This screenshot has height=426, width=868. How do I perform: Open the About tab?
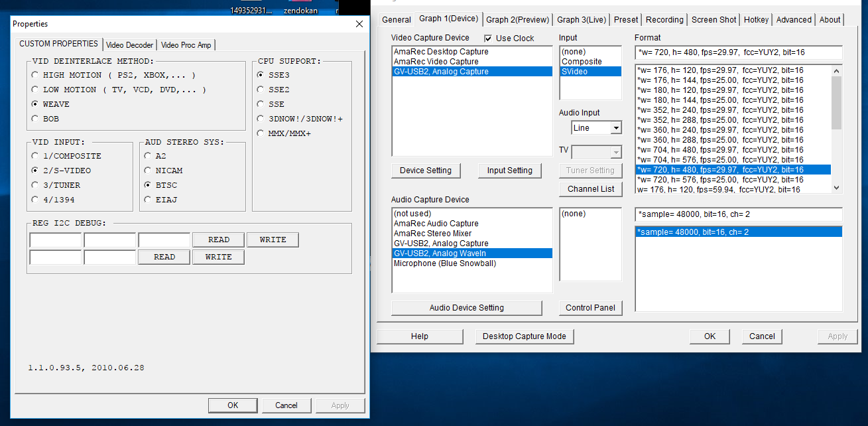pos(830,20)
